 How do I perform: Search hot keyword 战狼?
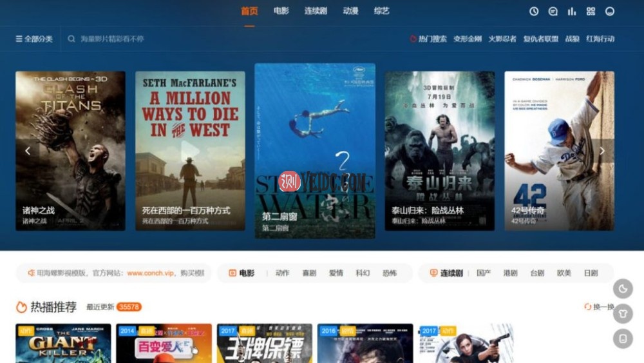click(572, 39)
